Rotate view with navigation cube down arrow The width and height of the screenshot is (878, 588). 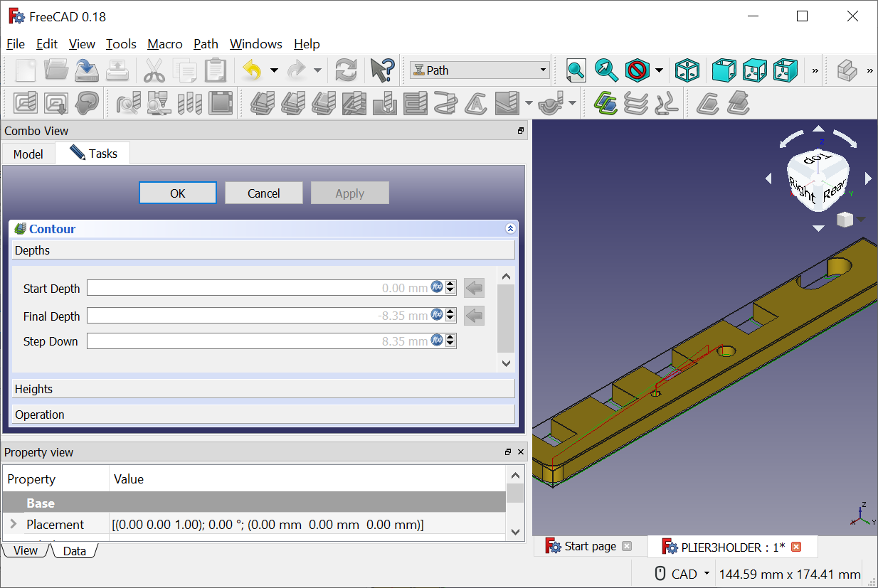[819, 228]
